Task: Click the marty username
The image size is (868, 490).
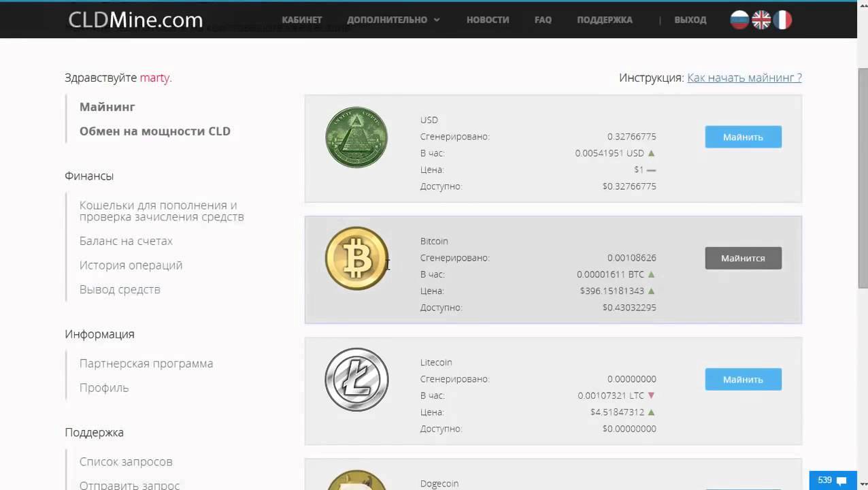Action: (154, 78)
